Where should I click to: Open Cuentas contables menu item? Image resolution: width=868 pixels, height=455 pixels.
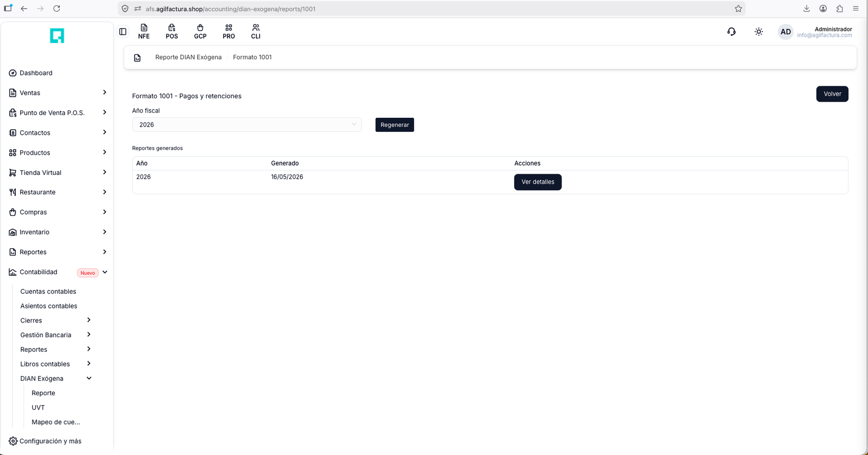pyautogui.click(x=48, y=292)
